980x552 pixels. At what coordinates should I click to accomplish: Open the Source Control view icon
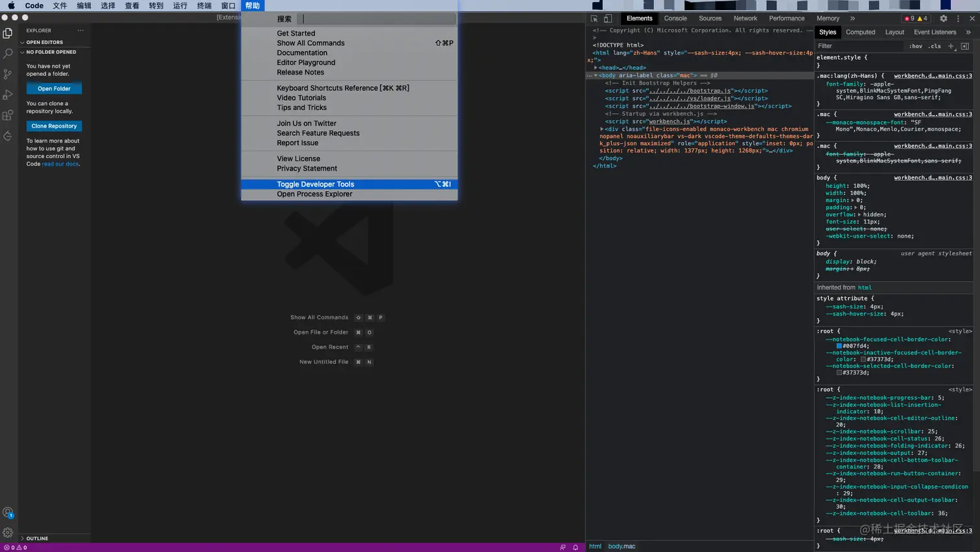coord(8,75)
